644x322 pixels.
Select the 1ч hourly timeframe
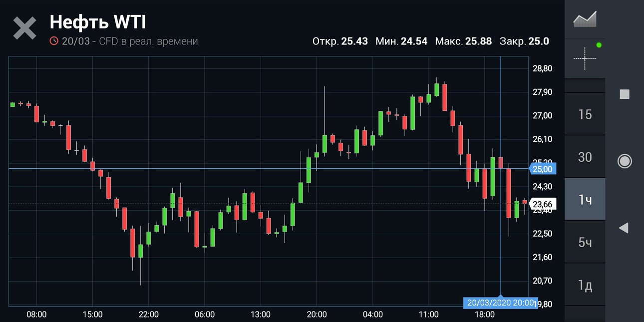(x=585, y=200)
